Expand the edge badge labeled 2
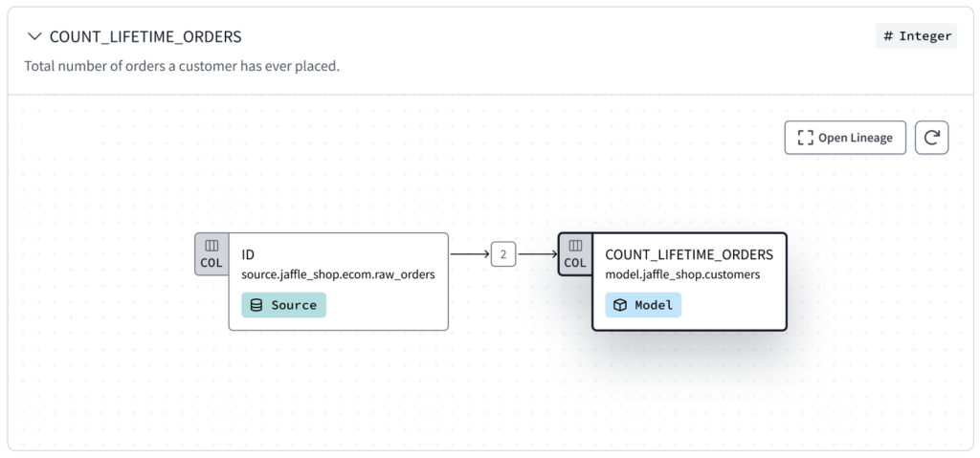The width and height of the screenshot is (980, 458). point(503,254)
